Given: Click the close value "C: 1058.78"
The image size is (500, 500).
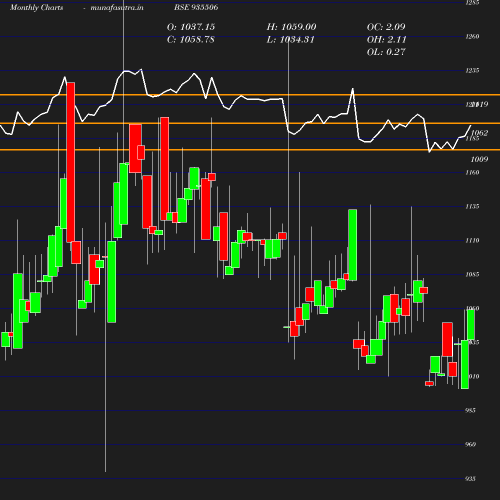Looking at the screenshot, I should click(x=191, y=40).
